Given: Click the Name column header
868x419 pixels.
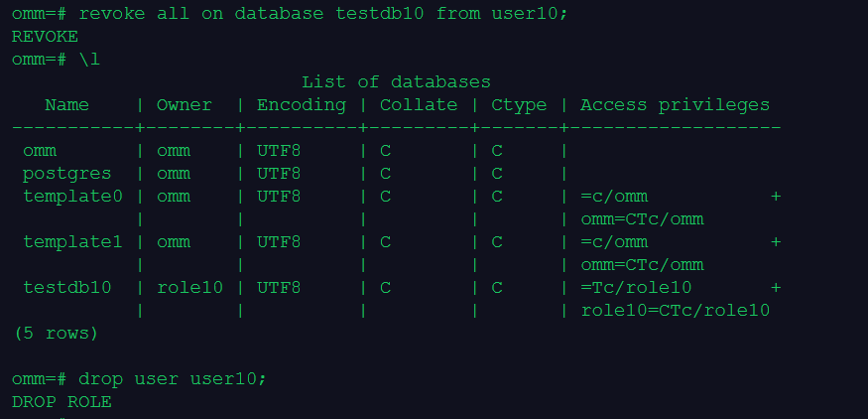Looking at the screenshot, I should point(66,105).
